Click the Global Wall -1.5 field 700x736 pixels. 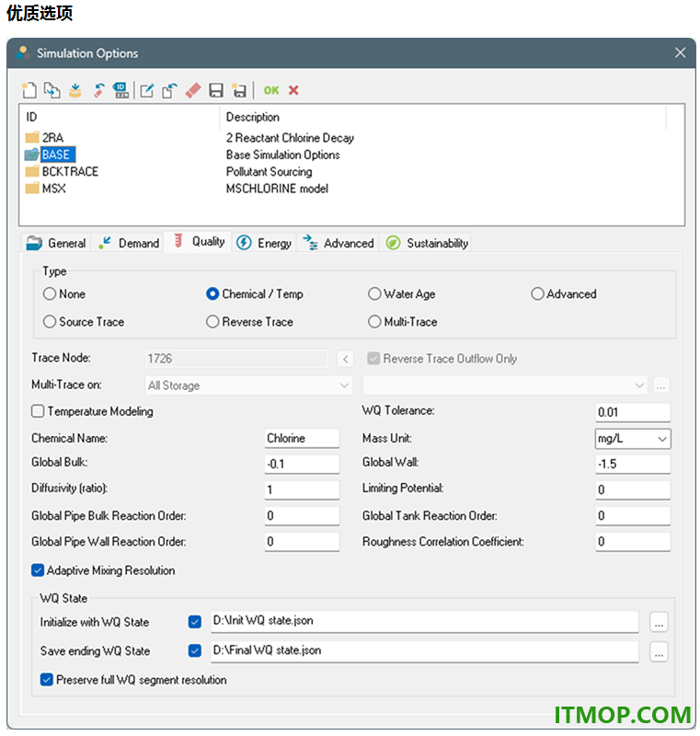click(633, 464)
